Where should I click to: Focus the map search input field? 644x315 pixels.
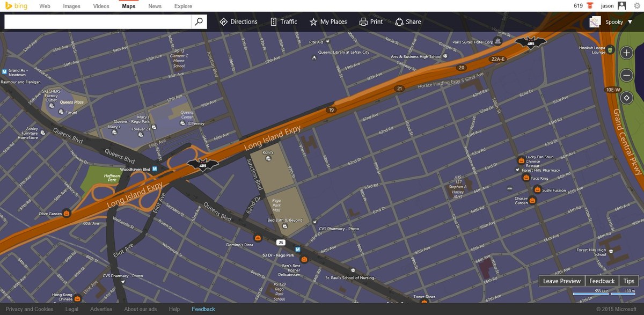click(x=98, y=21)
